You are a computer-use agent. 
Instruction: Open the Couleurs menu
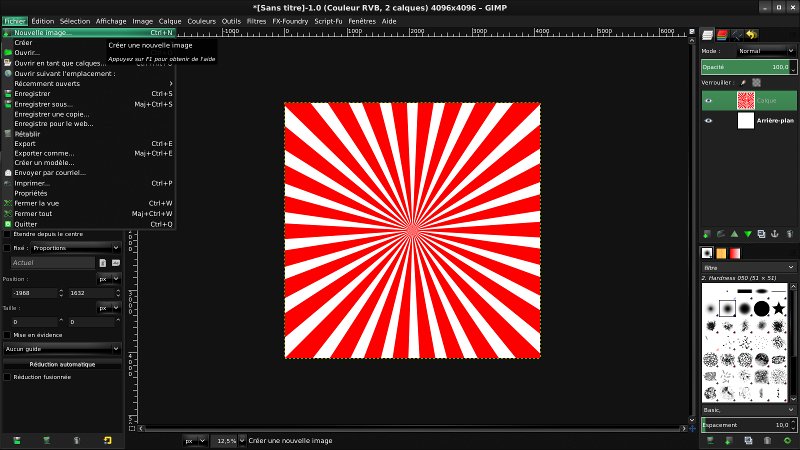202,21
